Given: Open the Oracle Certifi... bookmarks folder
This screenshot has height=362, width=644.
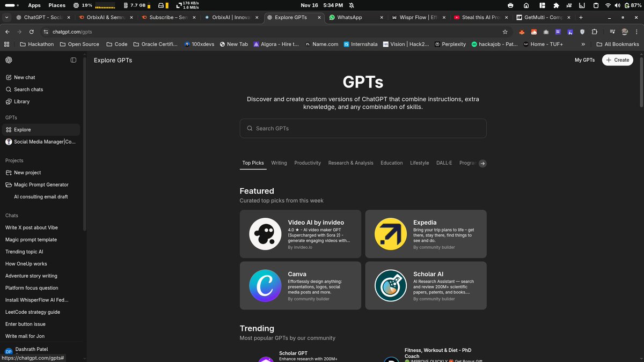Looking at the screenshot, I should tap(155, 44).
